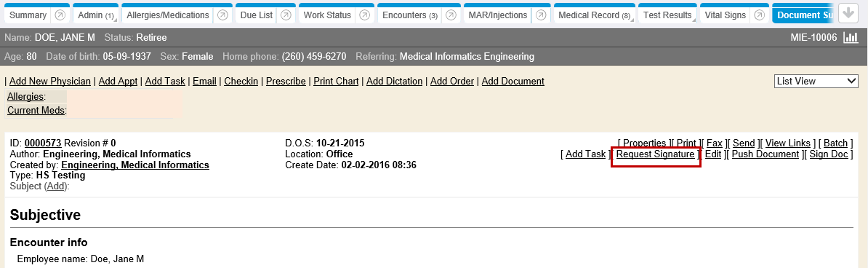Click the down arrow button after tabs
The width and height of the screenshot is (868, 268).
pyautogui.click(x=848, y=13)
